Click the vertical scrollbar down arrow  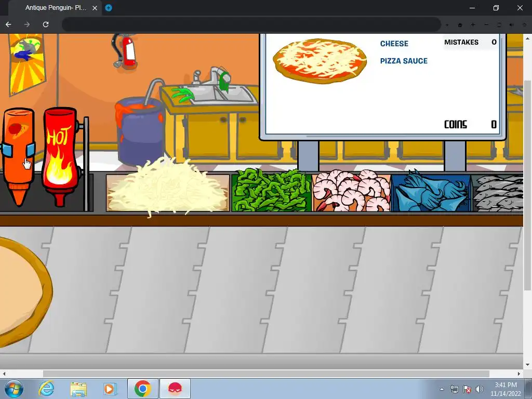point(528,365)
